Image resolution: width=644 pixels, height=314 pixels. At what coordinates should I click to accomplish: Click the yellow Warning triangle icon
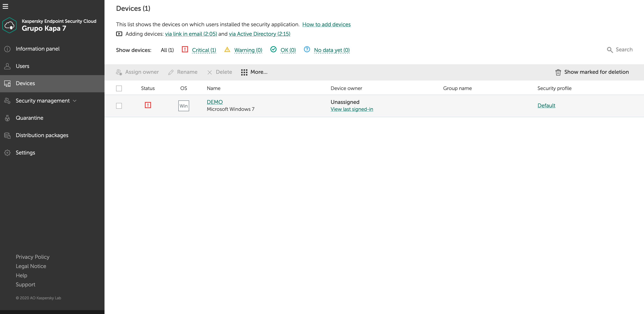(x=227, y=49)
